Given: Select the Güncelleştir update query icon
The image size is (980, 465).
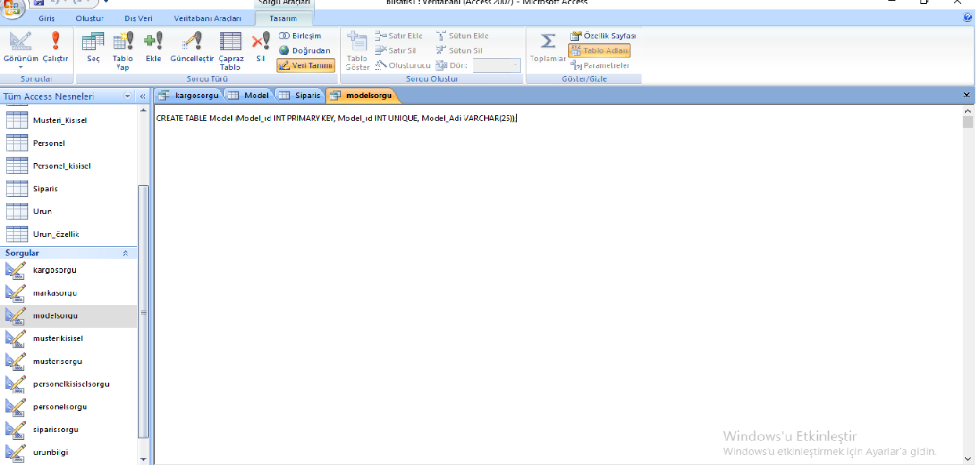Looking at the screenshot, I should point(192,47).
